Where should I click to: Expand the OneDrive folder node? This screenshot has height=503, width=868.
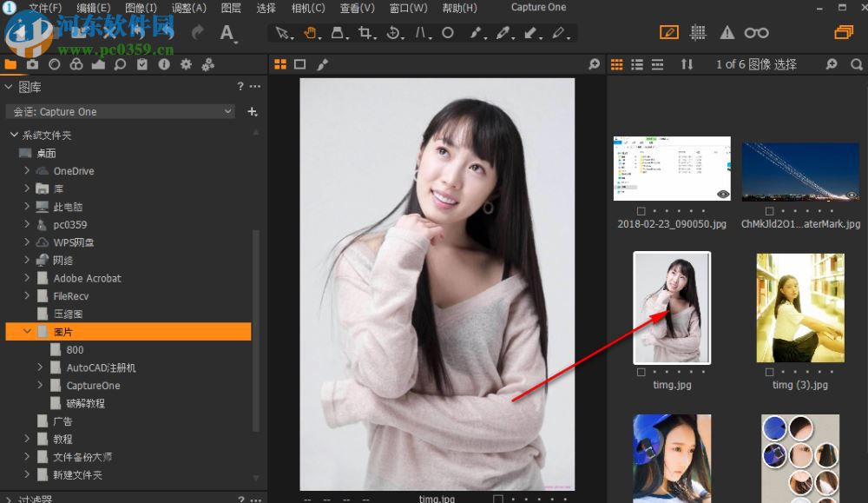[27, 171]
